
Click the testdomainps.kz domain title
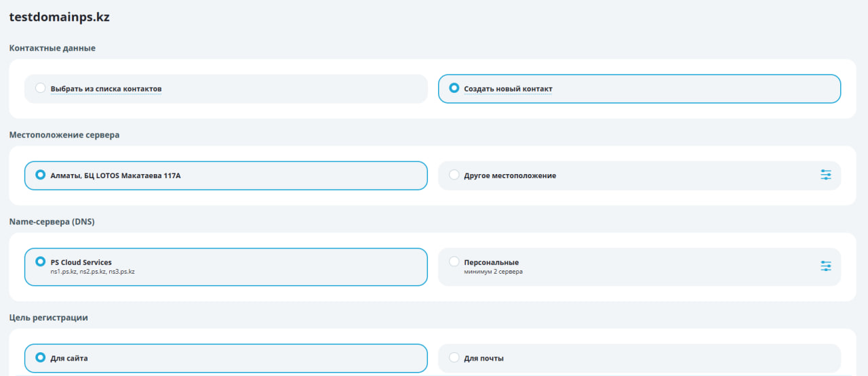coord(59,18)
